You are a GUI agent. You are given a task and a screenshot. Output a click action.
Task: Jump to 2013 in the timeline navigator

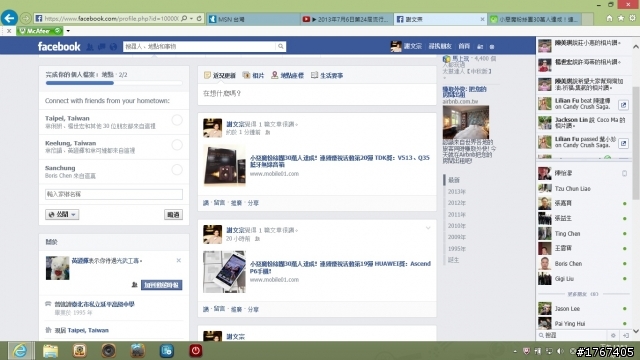457,191
